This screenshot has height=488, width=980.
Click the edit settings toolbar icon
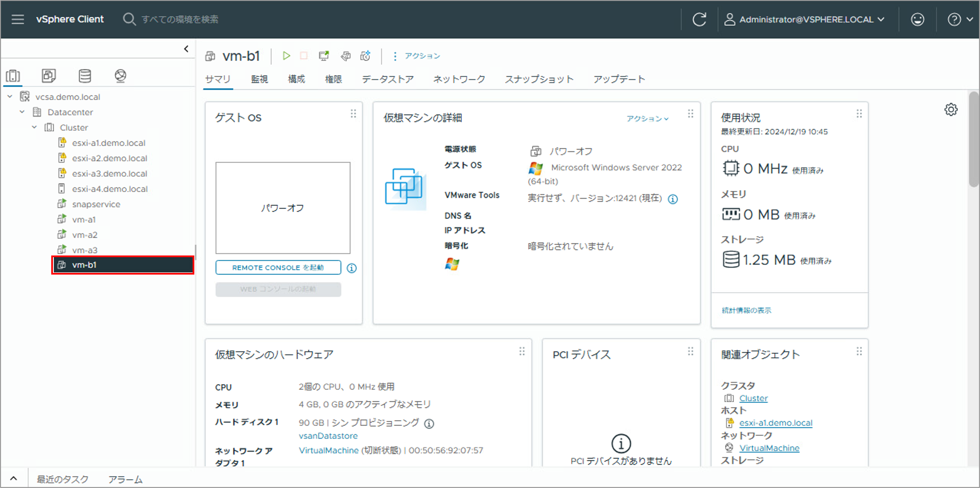tap(345, 56)
